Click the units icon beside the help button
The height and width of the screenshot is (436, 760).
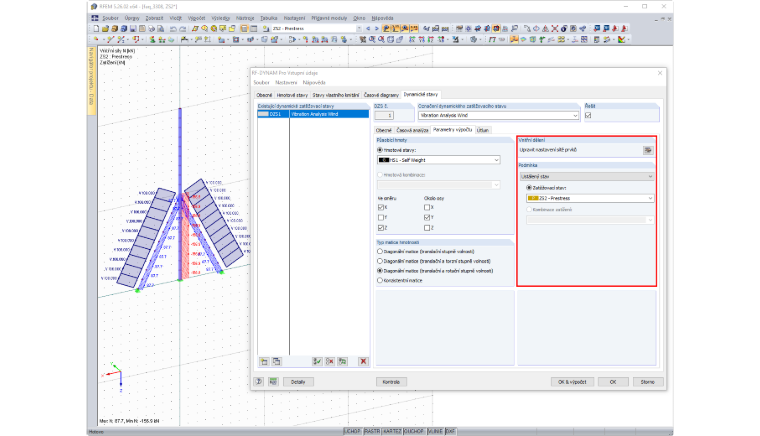(x=273, y=382)
